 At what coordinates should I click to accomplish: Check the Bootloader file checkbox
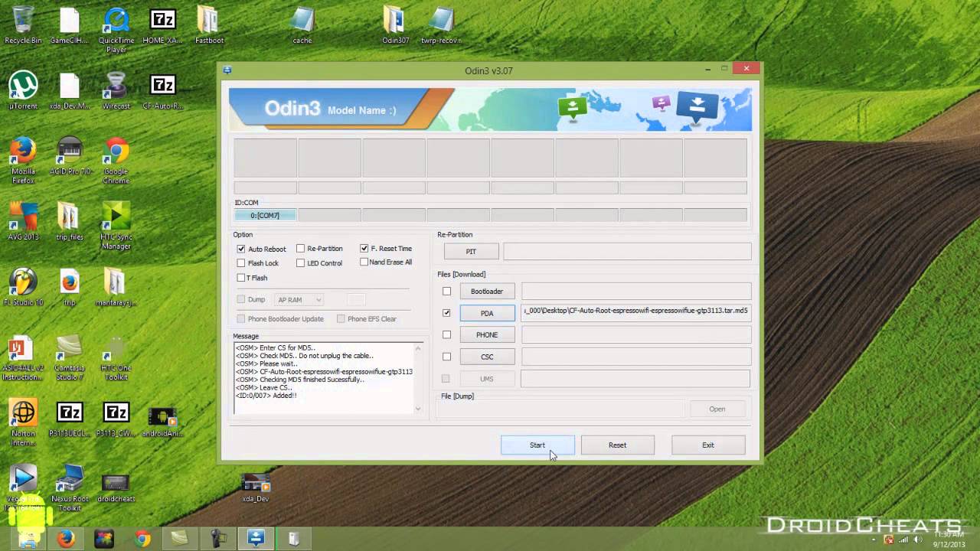pos(446,291)
